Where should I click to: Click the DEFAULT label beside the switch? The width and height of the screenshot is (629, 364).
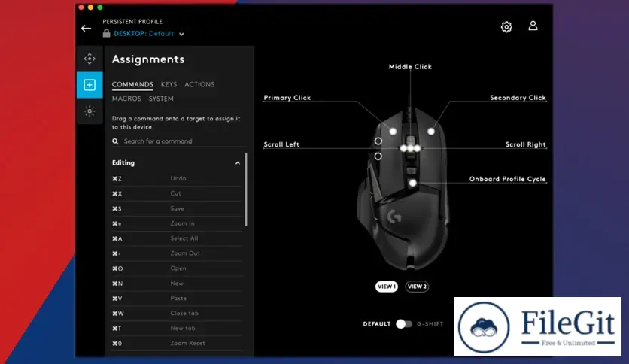(377, 324)
